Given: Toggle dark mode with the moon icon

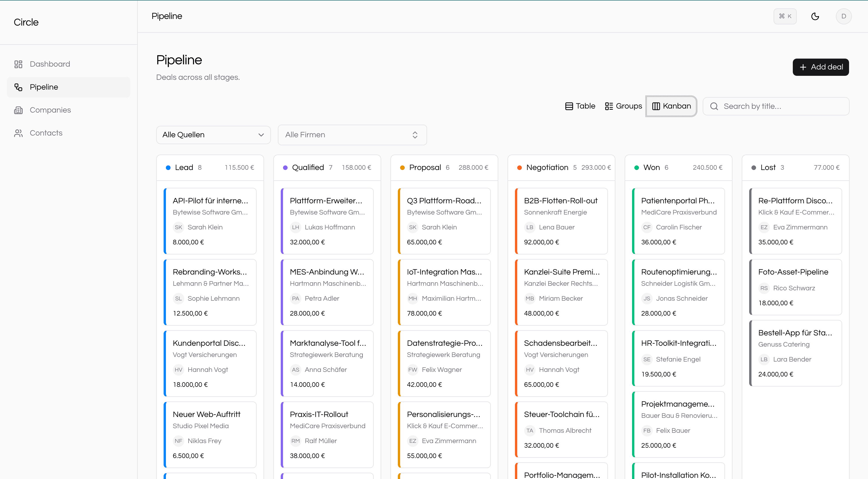Looking at the screenshot, I should pyautogui.click(x=815, y=16).
